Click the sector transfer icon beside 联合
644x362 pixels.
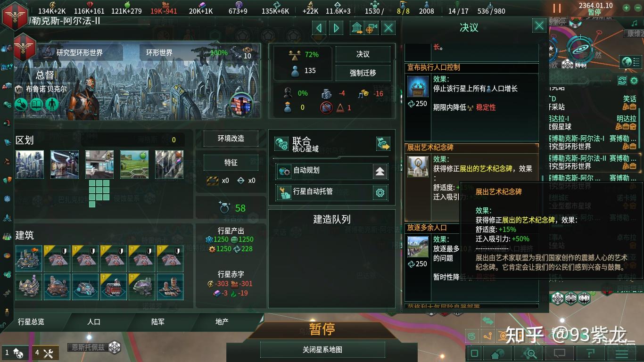(x=383, y=144)
